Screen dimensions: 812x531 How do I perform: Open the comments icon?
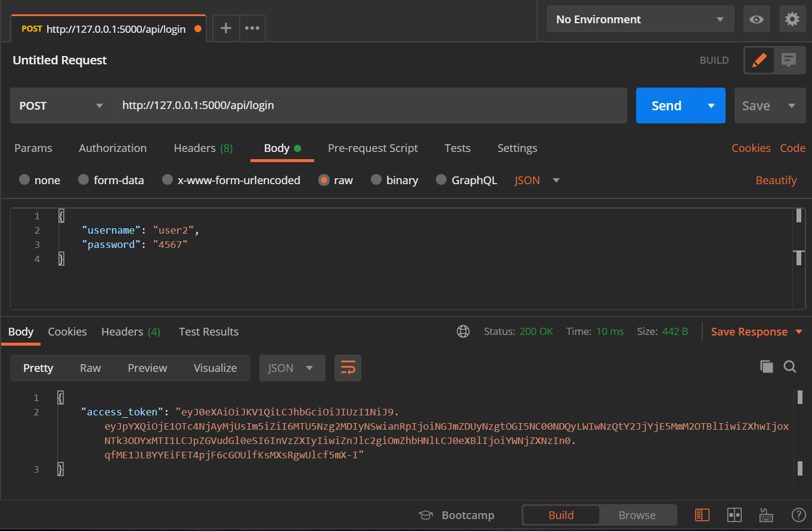pyautogui.click(x=789, y=60)
